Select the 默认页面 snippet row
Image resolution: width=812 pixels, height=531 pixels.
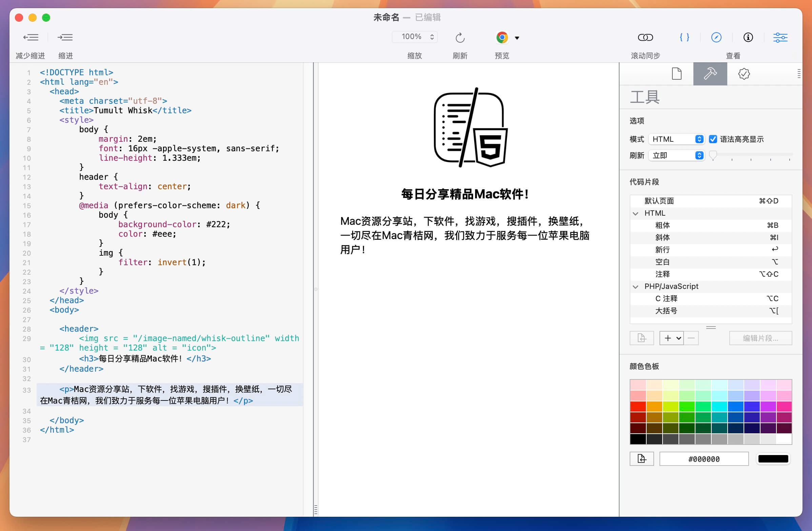click(x=711, y=201)
